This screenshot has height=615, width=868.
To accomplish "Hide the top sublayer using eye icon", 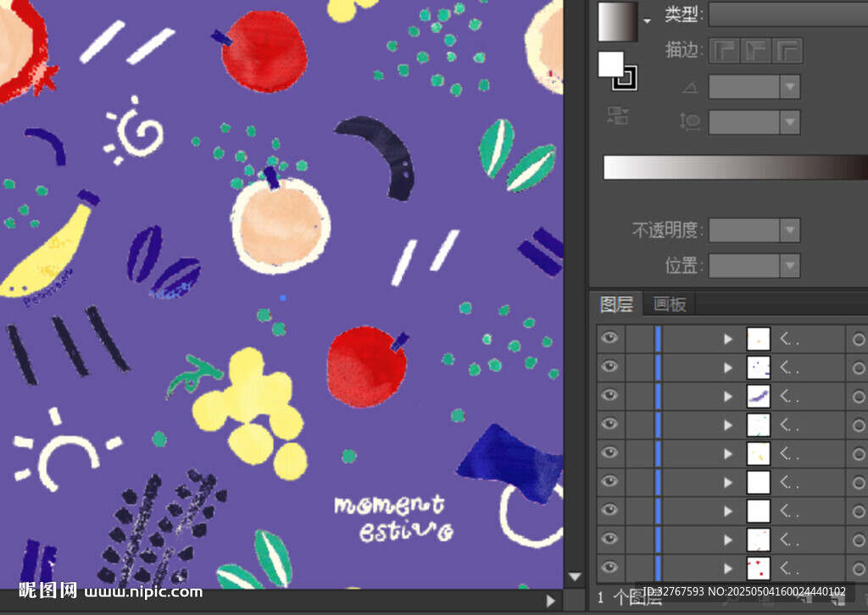I will click(609, 339).
